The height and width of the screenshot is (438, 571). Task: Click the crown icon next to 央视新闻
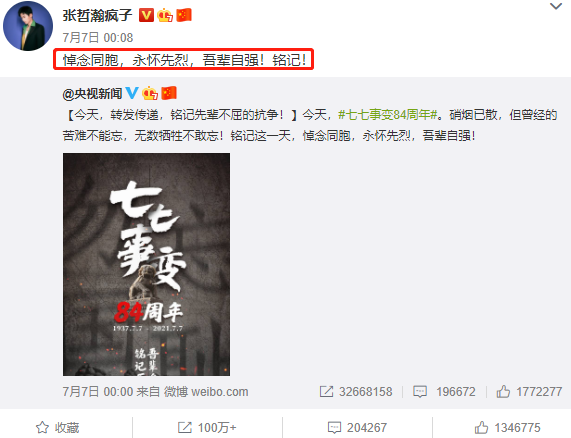(150, 93)
